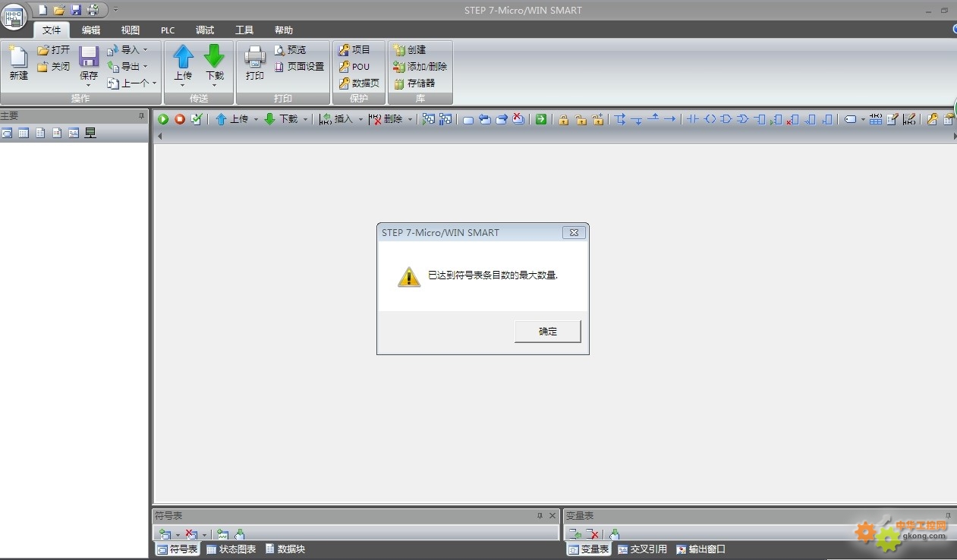Screen dimensions: 957x560
Task: Click 页面设置 page setup button
Action: 299,67
